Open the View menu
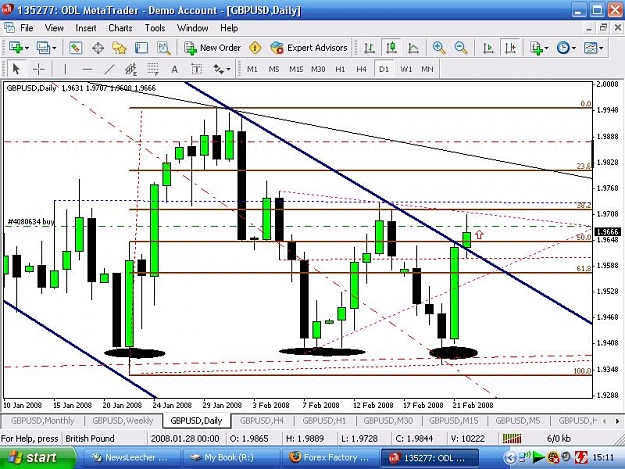625x469 pixels. (54, 28)
